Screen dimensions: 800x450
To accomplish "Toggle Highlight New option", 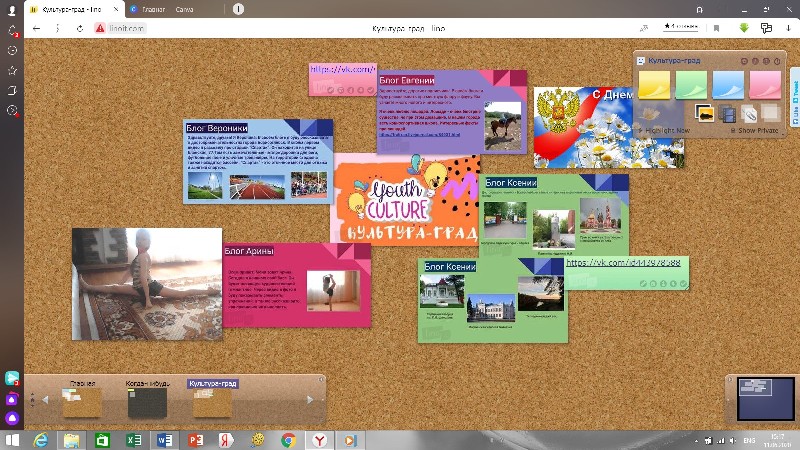I will pyautogui.click(x=664, y=130).
